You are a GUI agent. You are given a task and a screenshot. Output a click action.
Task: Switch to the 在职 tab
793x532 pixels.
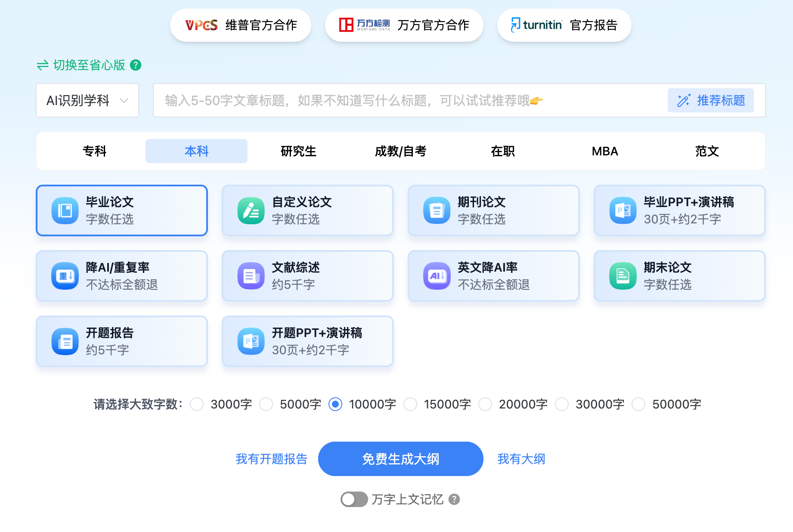(502, 151)
